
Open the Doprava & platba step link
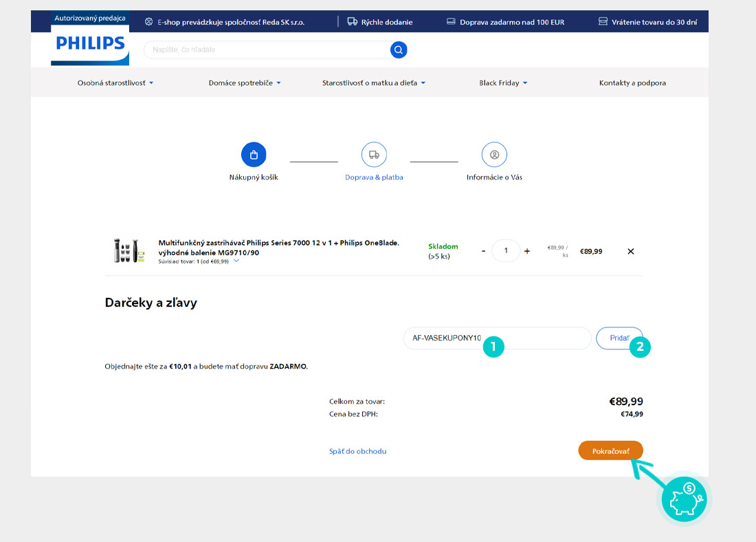(374, 177)
